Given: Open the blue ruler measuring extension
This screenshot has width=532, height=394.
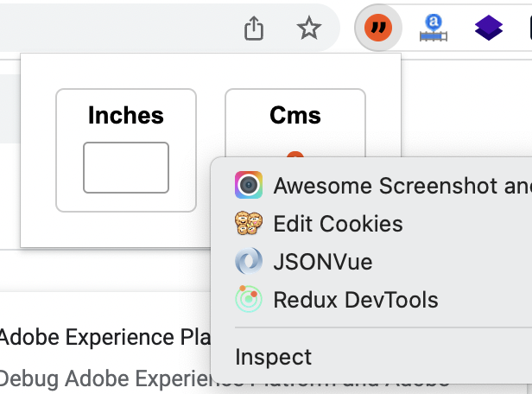Looking at the screenshot, I should click(x=434, y=28).
